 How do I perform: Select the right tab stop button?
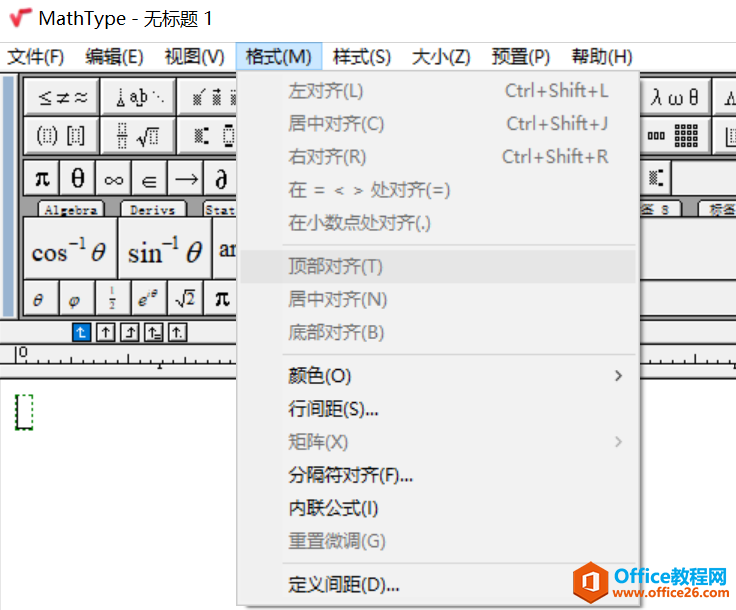coord(130,333)
